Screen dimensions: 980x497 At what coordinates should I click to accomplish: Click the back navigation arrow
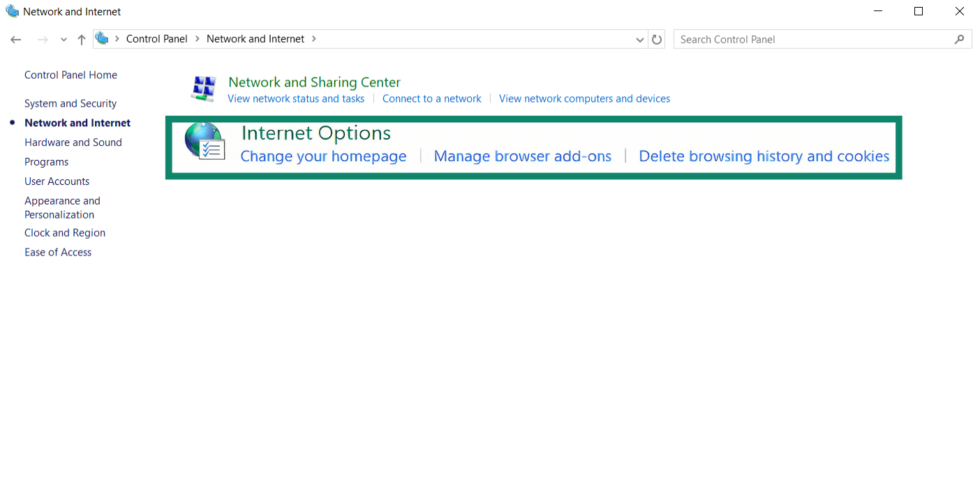click(15, 39)
